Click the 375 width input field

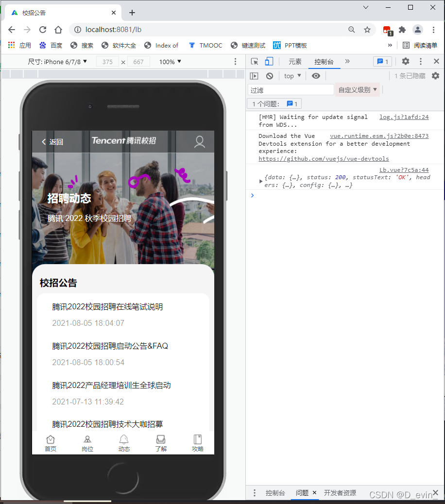click(x=108, y=62)
